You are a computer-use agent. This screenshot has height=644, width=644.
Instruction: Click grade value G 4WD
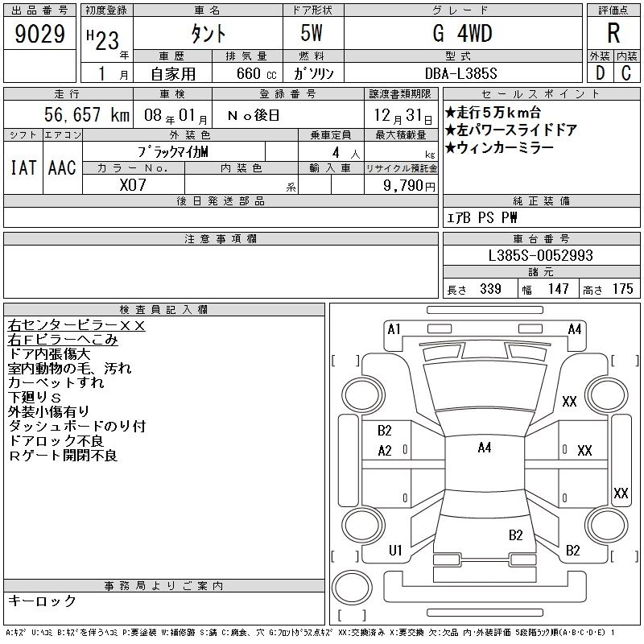[x=462, y=33]
